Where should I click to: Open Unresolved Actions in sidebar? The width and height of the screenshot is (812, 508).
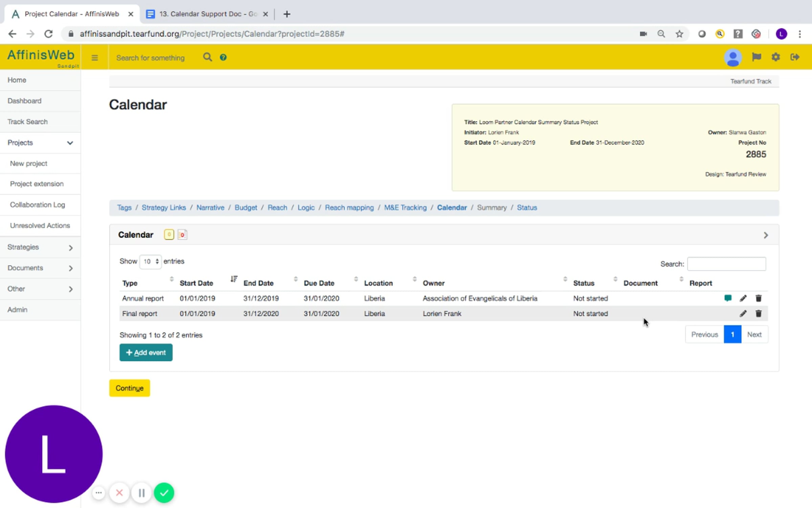pos(40,226)
